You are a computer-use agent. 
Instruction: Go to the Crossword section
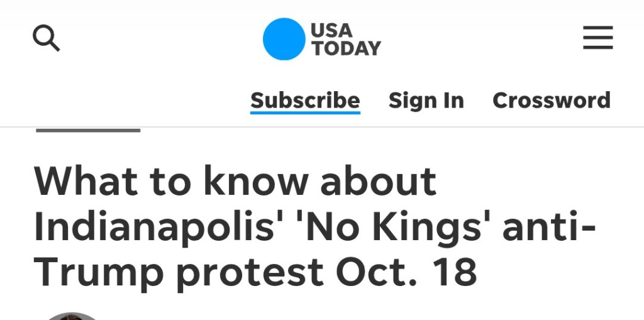(x=551, y=100)
